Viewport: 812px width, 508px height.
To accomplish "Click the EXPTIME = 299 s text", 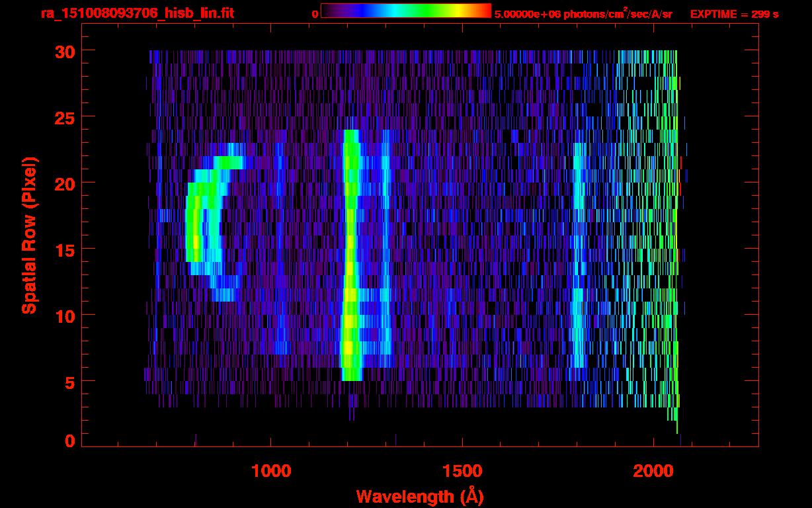I will 734,14.
